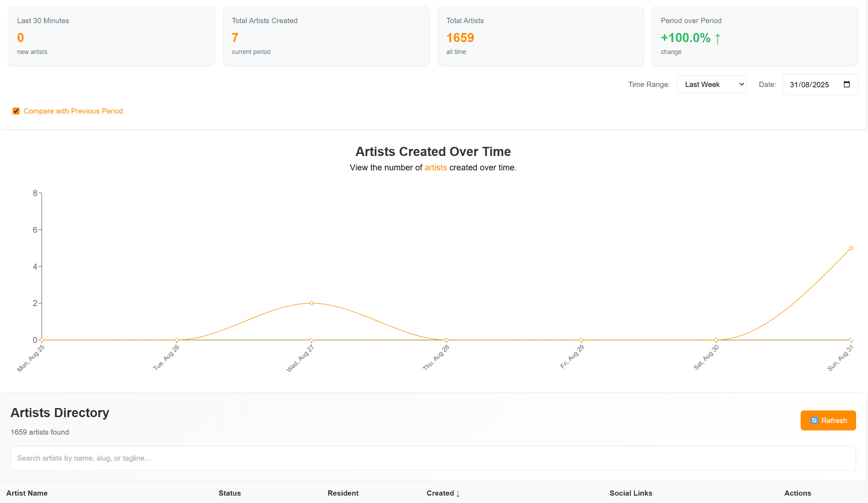Click the data point on Mon, Aug 25
This screenshot has height=503, width=868.
click(41, 340)
